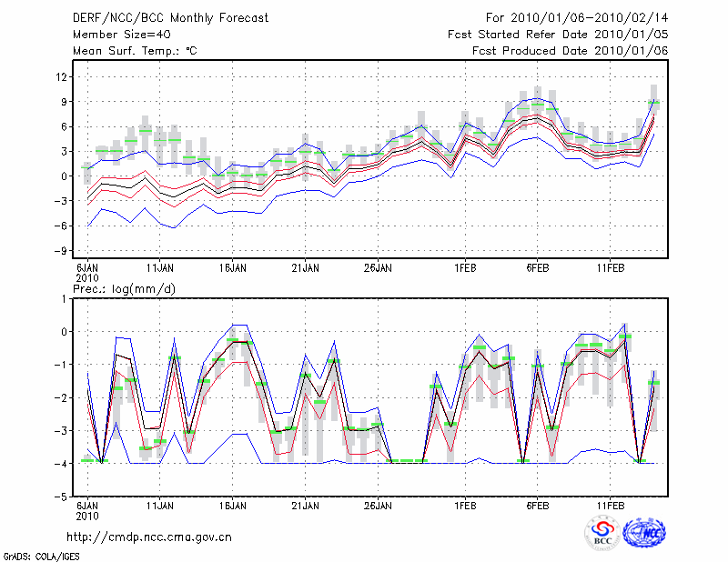Click the BCC logo
The width and height of the screenshot is (728, 562).
tap(602, 532)
